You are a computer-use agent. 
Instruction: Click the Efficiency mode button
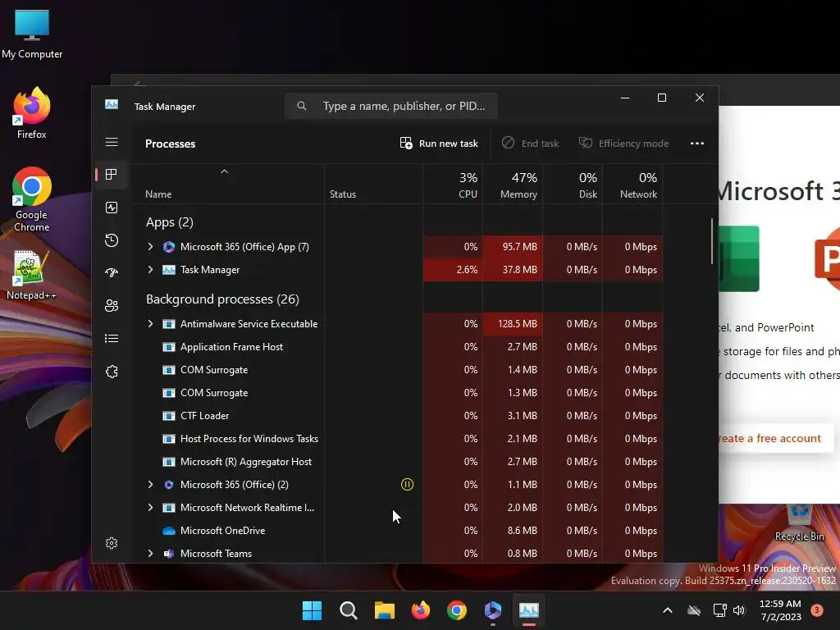623,144
